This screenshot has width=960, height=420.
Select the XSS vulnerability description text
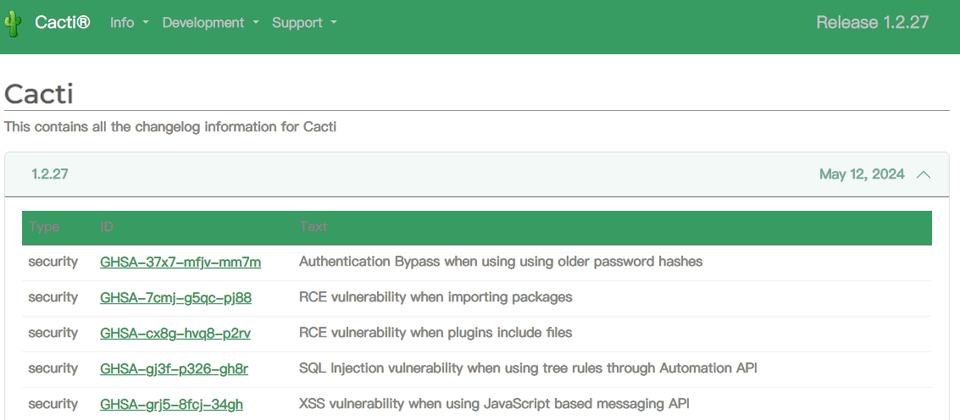coord(494,404)
